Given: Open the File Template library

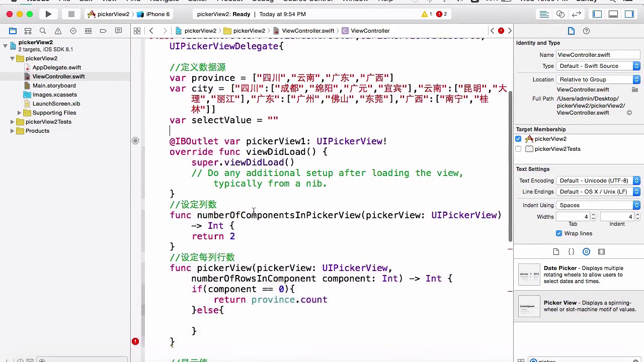Looking at the screenshot, I should (556, 251).
